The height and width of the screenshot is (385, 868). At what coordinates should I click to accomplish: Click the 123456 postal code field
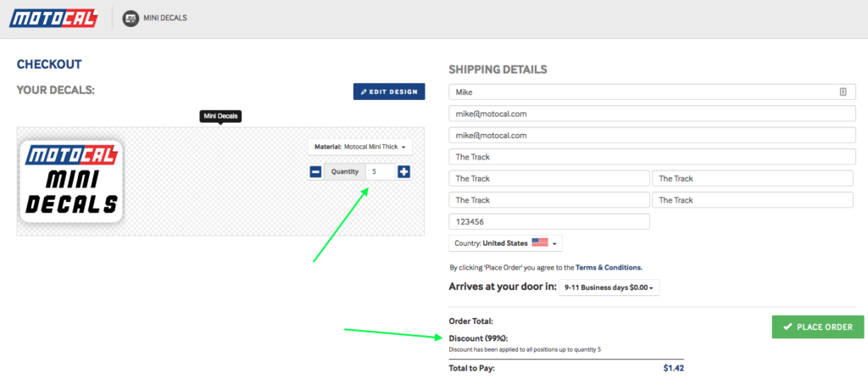coord(549,221)
